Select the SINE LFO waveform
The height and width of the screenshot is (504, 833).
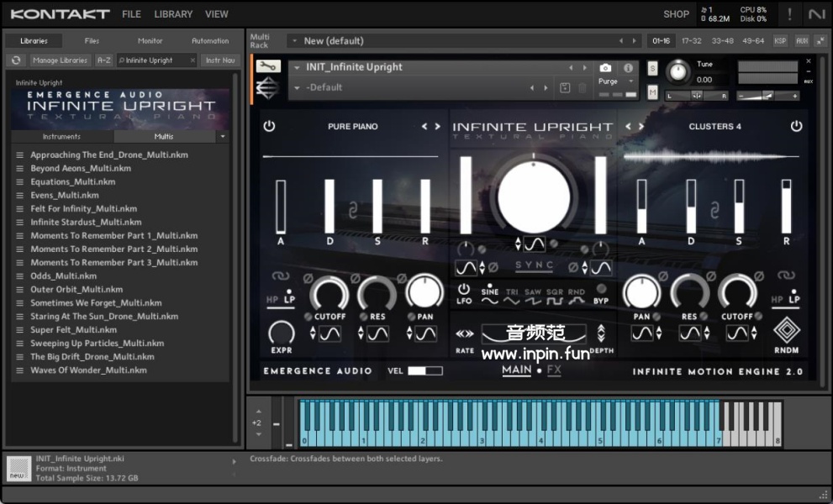[489, 297]
